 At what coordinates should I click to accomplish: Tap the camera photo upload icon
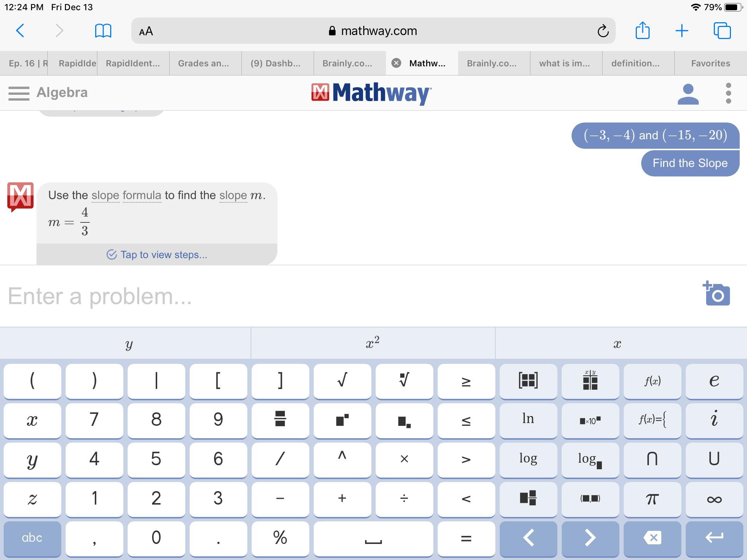(716, 294)
